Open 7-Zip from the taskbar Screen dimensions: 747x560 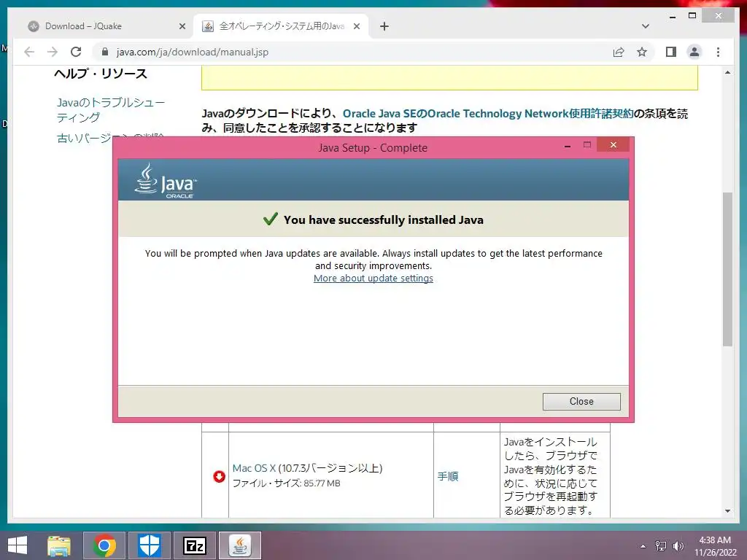195,545
